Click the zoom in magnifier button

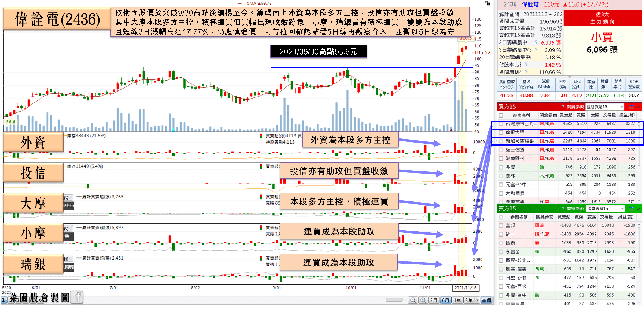tap(423, 300)
